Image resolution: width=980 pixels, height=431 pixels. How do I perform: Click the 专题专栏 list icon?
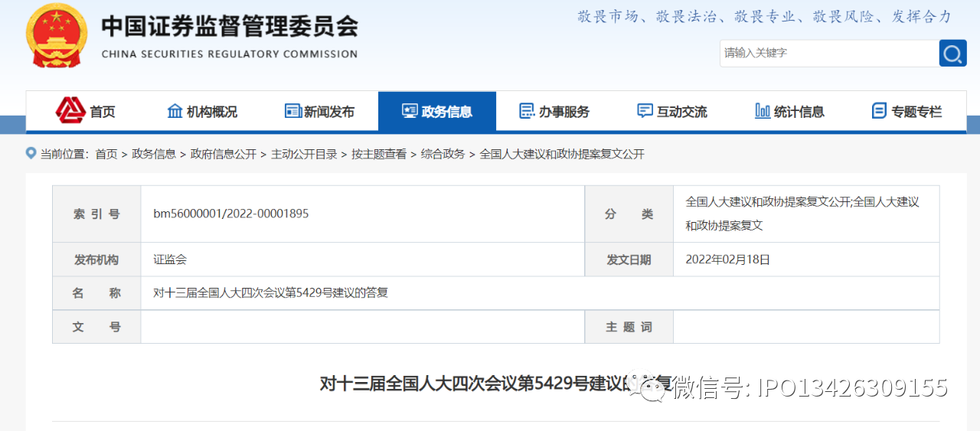click(x=879, y=111)
